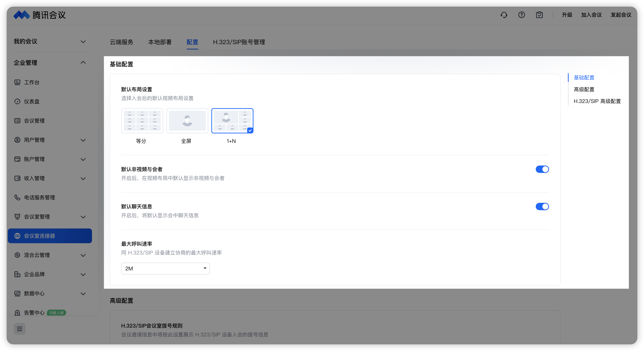Click the 收入管理 wallet icon
Viewport: 644px width, 351px height.
click(17, 178)
